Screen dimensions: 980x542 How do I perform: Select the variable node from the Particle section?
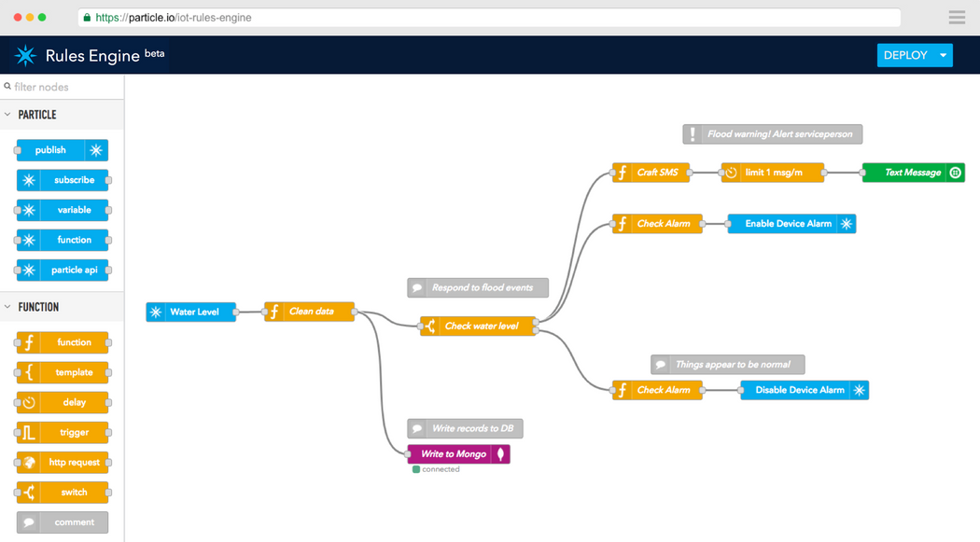[62, 209]
